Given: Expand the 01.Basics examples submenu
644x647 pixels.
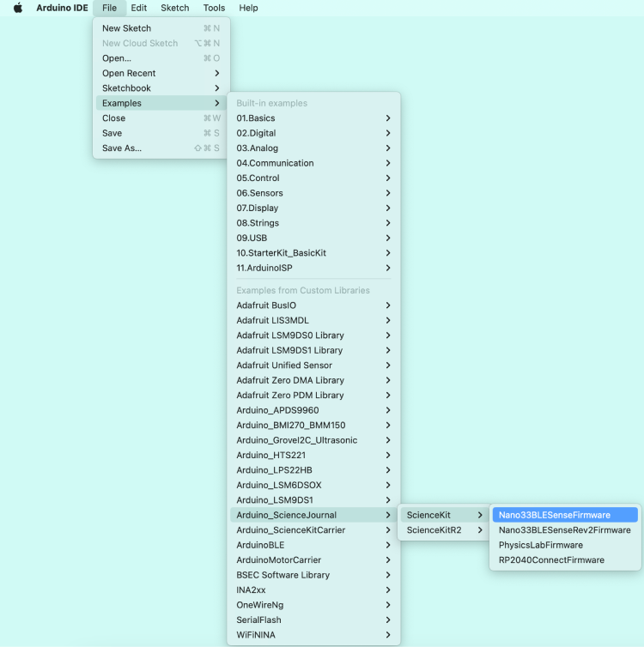Looking at the screenshot, I should pyautogui.click(x=256, y=118).
